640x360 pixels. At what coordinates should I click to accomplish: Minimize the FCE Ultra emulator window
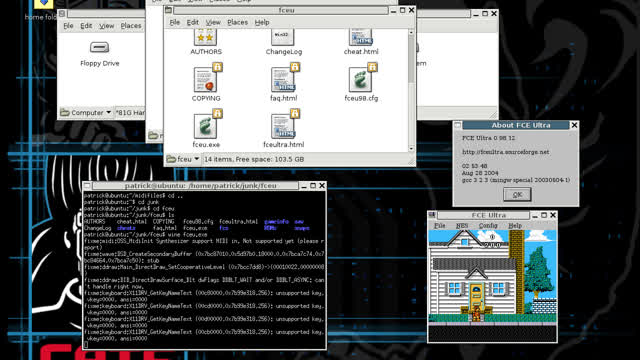tap(535, 215)
